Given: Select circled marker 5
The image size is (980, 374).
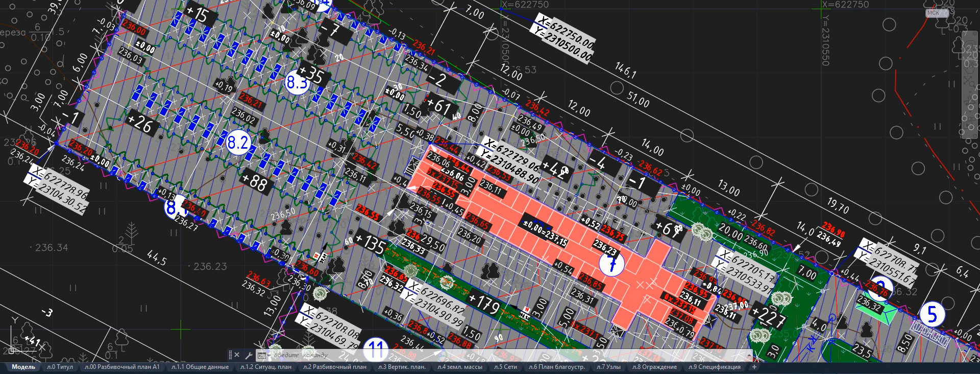Looking at the screenshot, I should click(932, 315).
